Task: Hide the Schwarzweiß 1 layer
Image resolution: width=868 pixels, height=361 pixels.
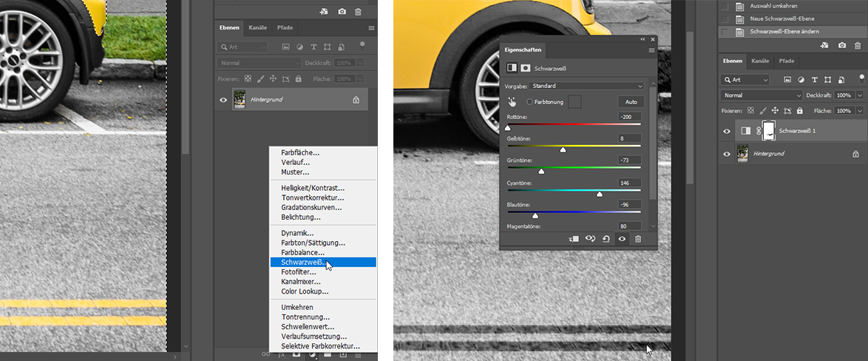Action: pyautogui.click(x=727, y=131)
